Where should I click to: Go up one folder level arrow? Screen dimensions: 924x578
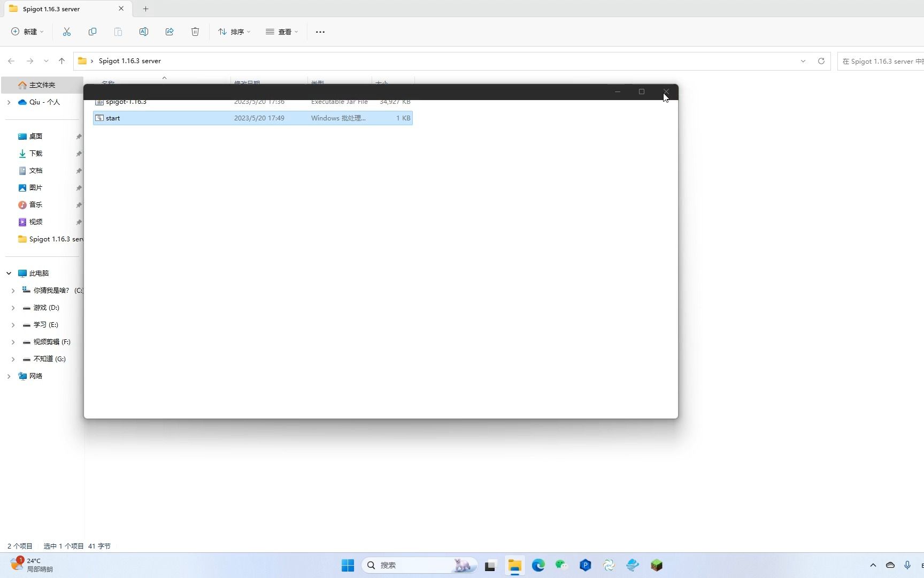point(61,61)
